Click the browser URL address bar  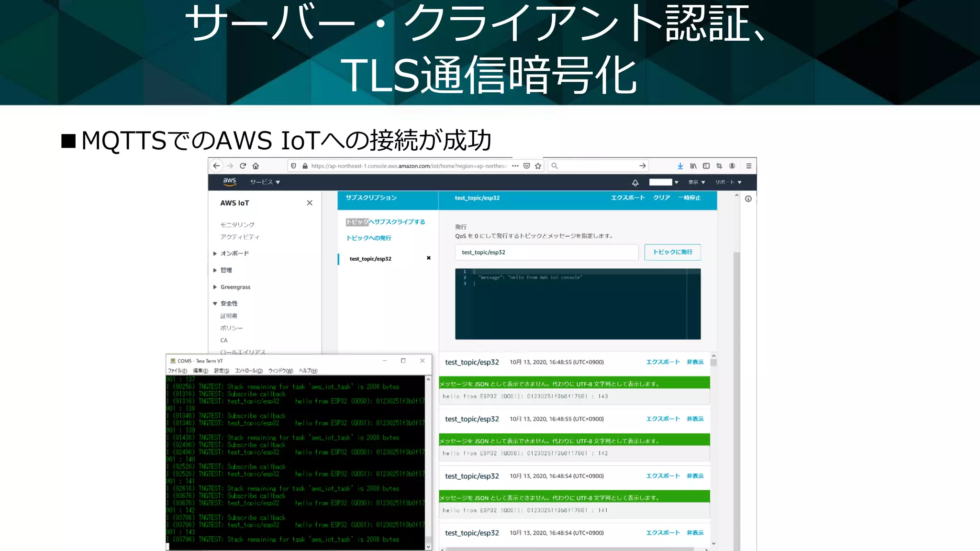click(x=409, y=166)
